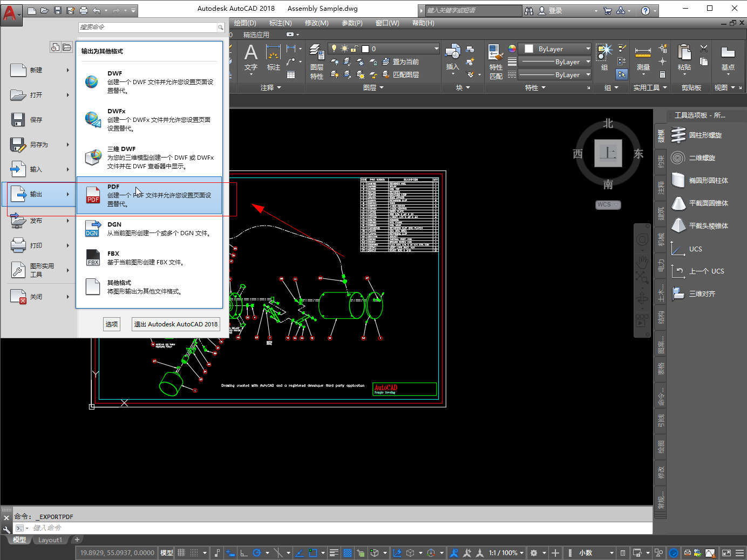747x560 pixels.
Task: Expand the Layers (图层) panel
Action: 373,87
